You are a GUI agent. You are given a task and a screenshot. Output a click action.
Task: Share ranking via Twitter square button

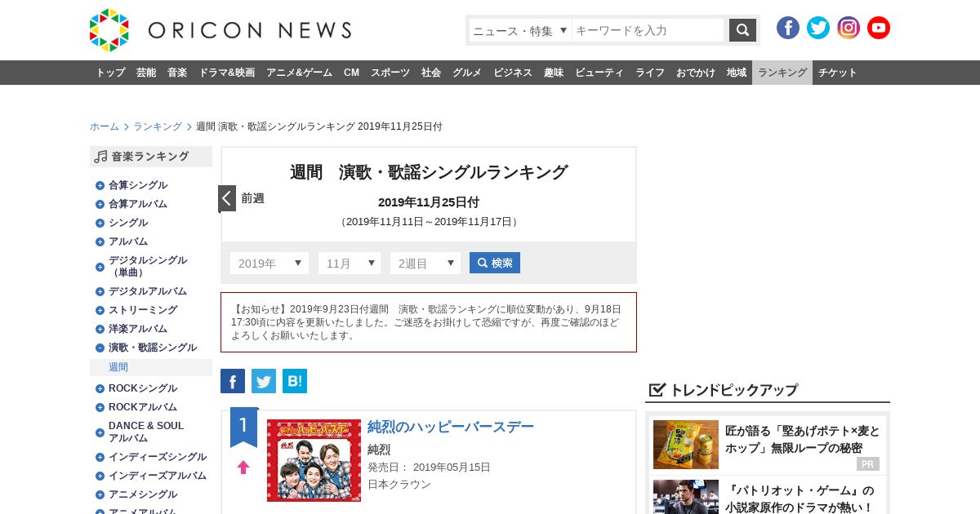(264, 381)
